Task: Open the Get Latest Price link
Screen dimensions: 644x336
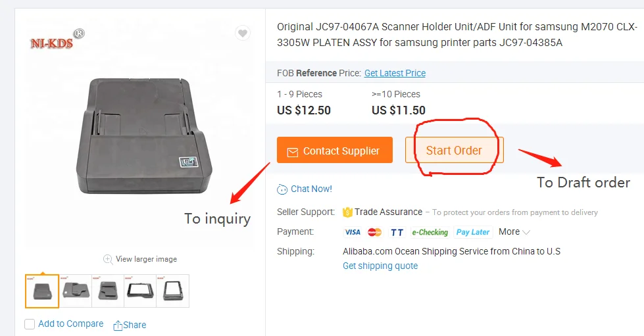Action: pos(395,73)
